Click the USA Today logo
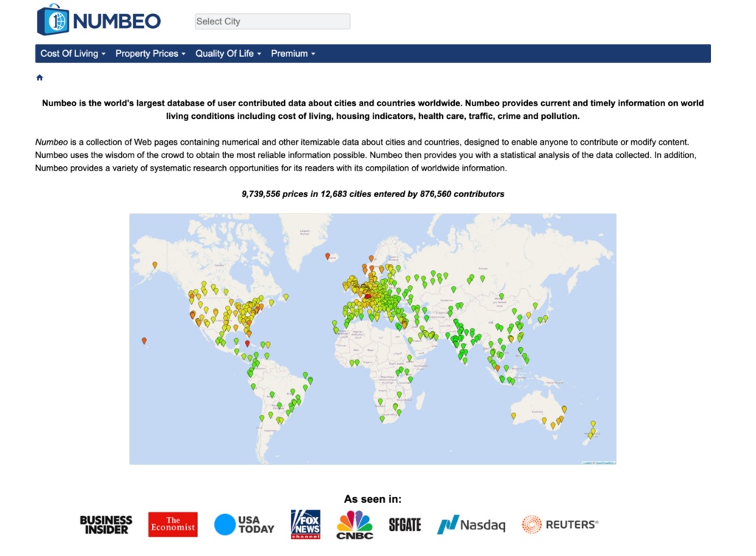 [244, 524]
